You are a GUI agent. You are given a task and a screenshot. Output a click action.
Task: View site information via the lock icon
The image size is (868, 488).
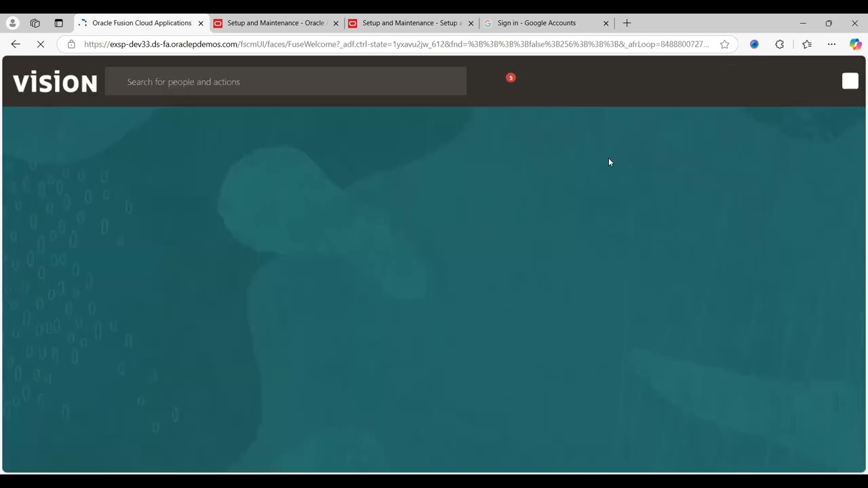click(71, 44)
